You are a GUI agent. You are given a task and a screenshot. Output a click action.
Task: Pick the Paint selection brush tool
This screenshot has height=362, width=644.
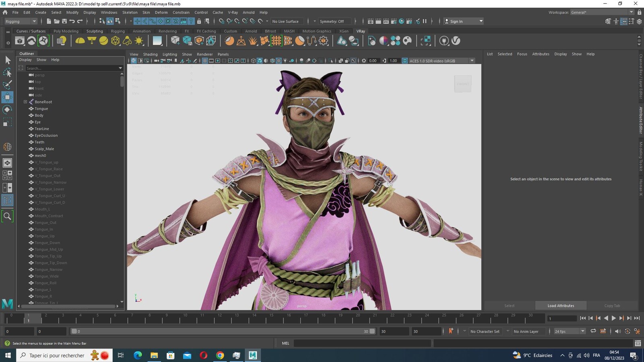7,84
